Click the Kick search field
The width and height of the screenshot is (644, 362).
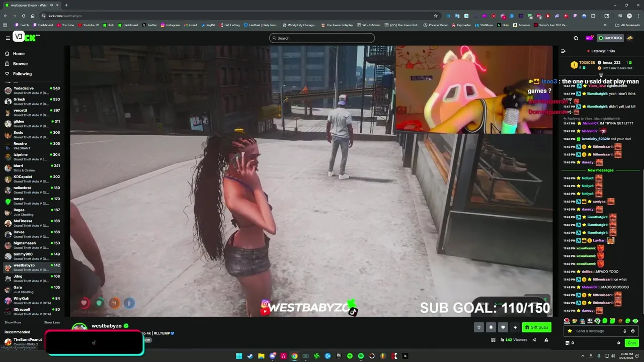pyautogui.click(x=322, y=38)
